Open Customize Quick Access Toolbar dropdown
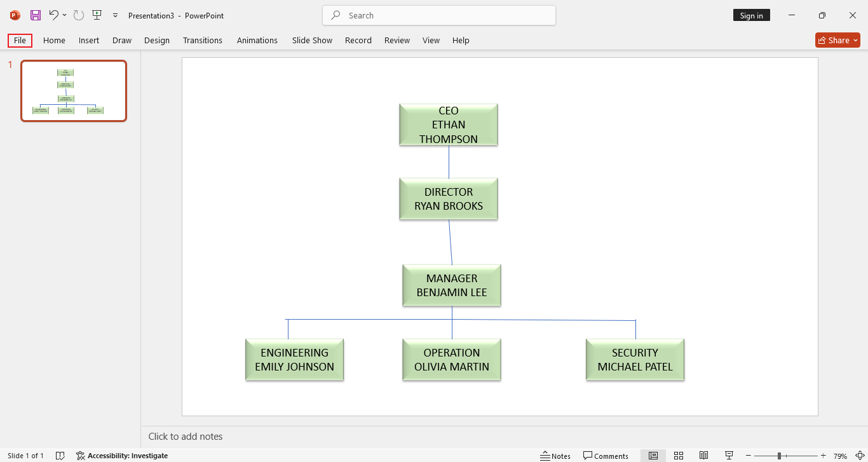 [x=115, y=15]
